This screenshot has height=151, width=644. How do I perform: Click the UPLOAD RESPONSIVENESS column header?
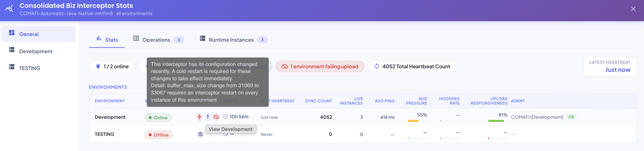click(489, 101)
